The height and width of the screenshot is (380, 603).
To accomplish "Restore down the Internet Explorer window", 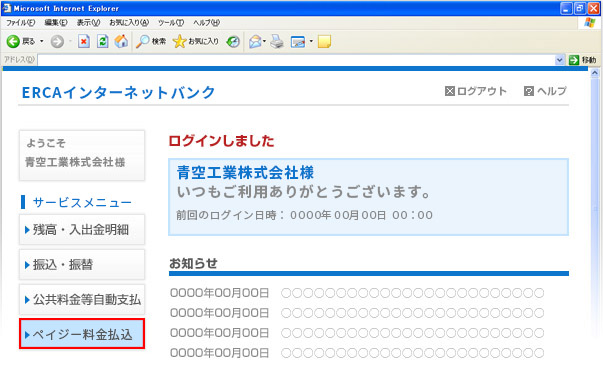I will [x=580, y=8].
